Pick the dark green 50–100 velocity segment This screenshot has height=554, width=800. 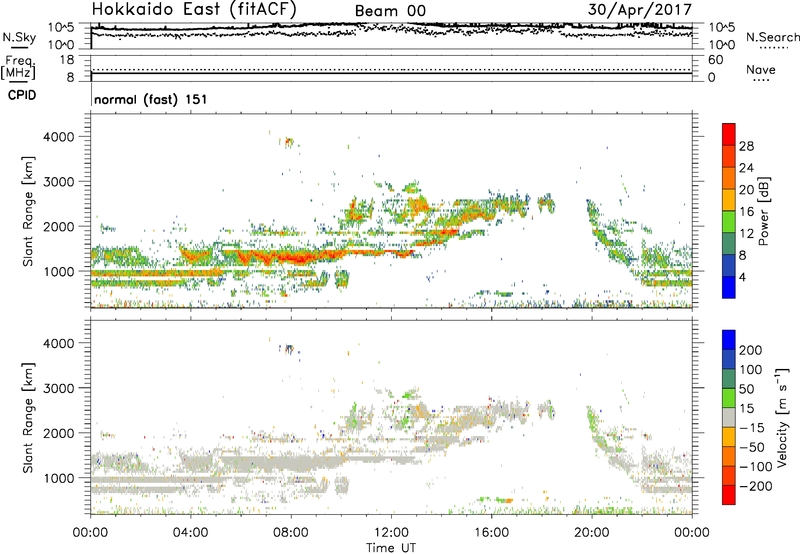pyautogui.click(x=729, y=379)
